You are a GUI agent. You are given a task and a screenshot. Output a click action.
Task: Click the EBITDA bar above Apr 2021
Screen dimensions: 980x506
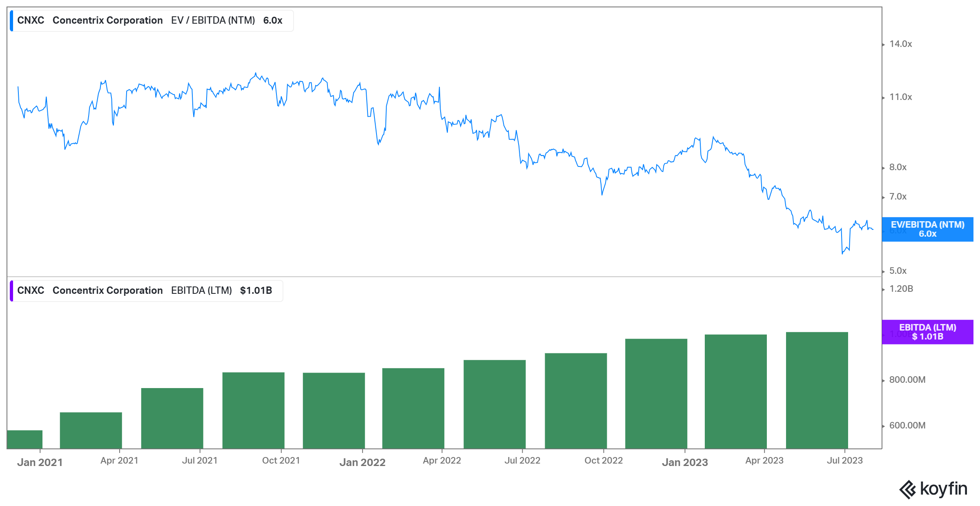(x=91, y=431)
